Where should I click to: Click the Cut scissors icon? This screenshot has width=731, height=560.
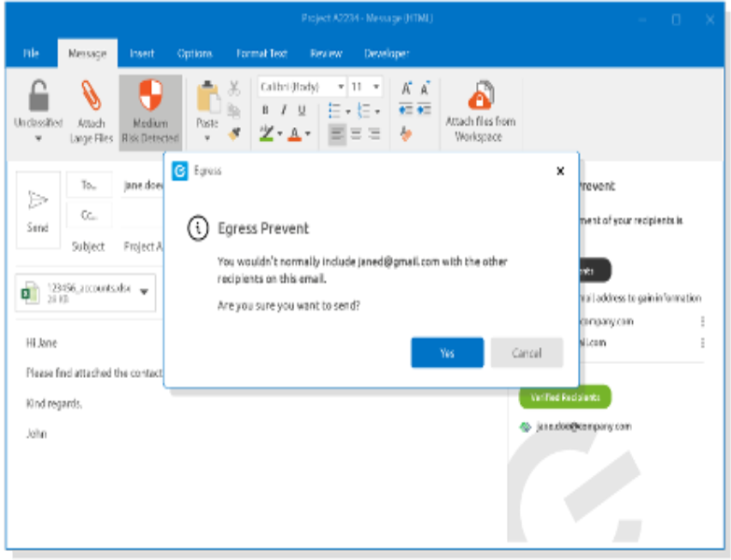(234, 89)
